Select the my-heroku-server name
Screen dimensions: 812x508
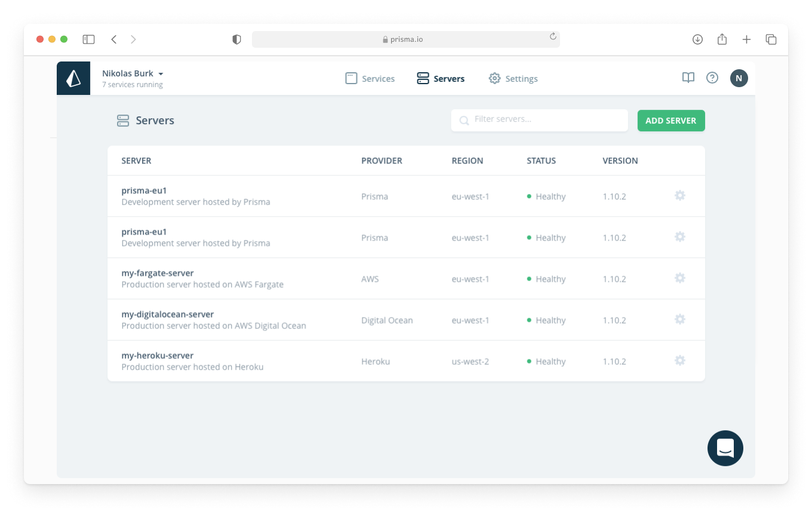click(x=158, y=356)
